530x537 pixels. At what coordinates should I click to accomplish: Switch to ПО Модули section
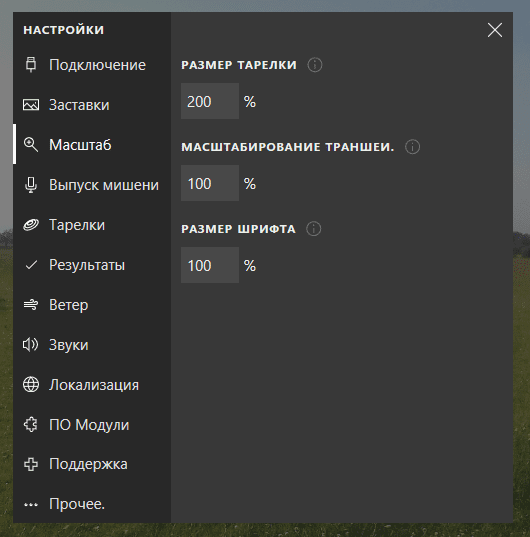pyautogui.click(x=92, y=425)
